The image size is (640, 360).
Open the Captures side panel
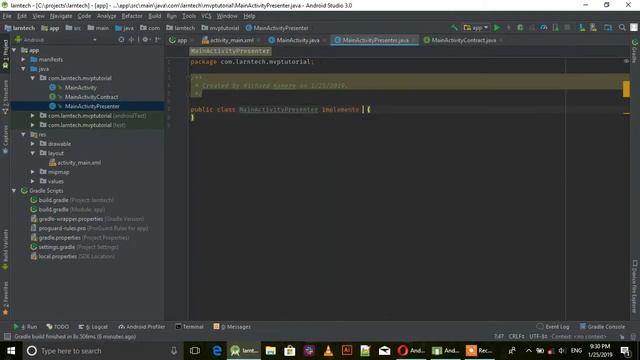pyautogui.click(x=5, y=139)
